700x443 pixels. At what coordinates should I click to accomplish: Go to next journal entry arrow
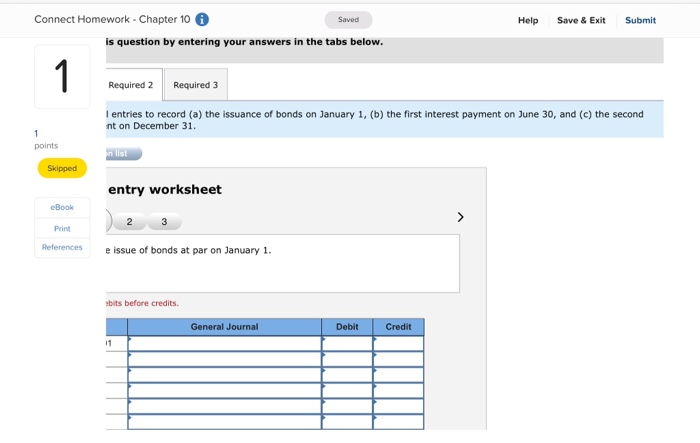click(x=460, y=217)
